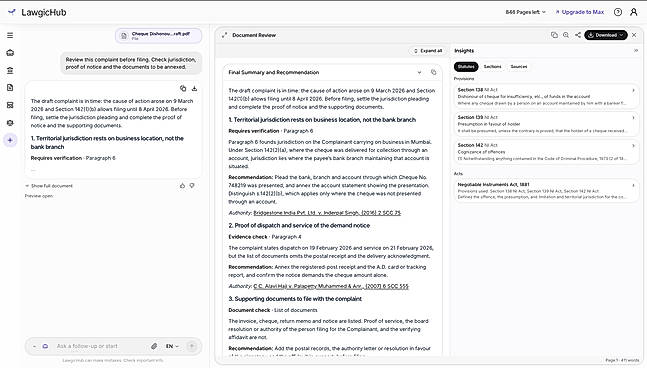
Task: Focus the Ask a follow-up input field
Action: [x=99, y=346]
